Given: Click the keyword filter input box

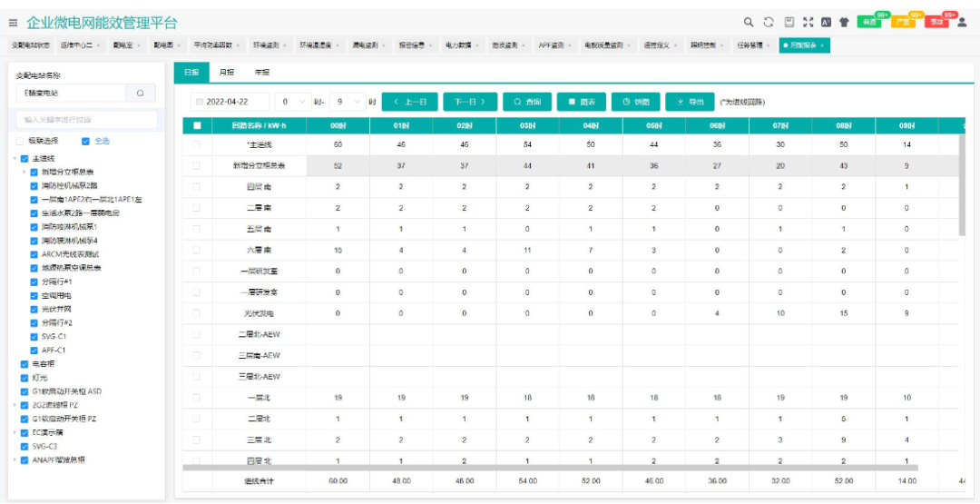Looking at the screenshot, I should coord(86,120).
